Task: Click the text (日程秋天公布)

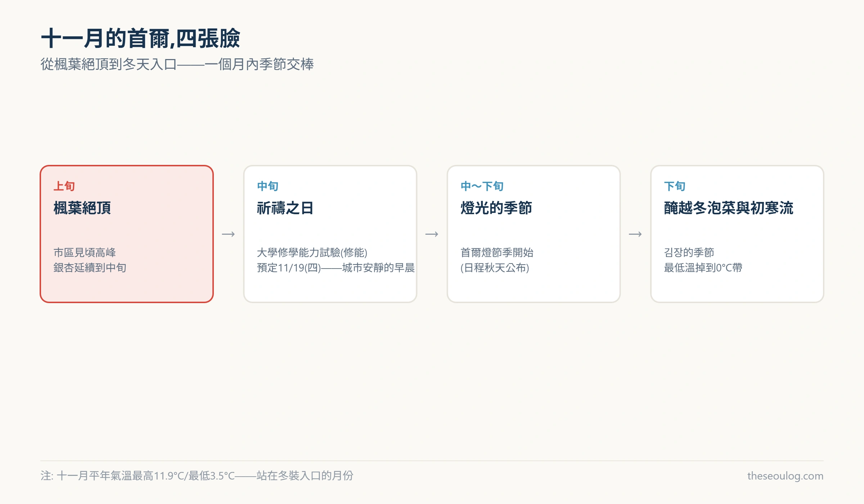Action: click(x=495, y=267)
